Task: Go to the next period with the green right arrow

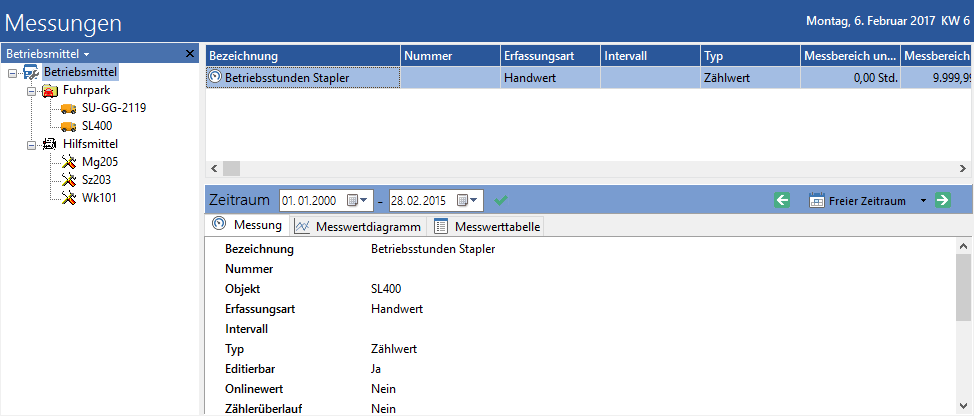Action: coord(943,201)
